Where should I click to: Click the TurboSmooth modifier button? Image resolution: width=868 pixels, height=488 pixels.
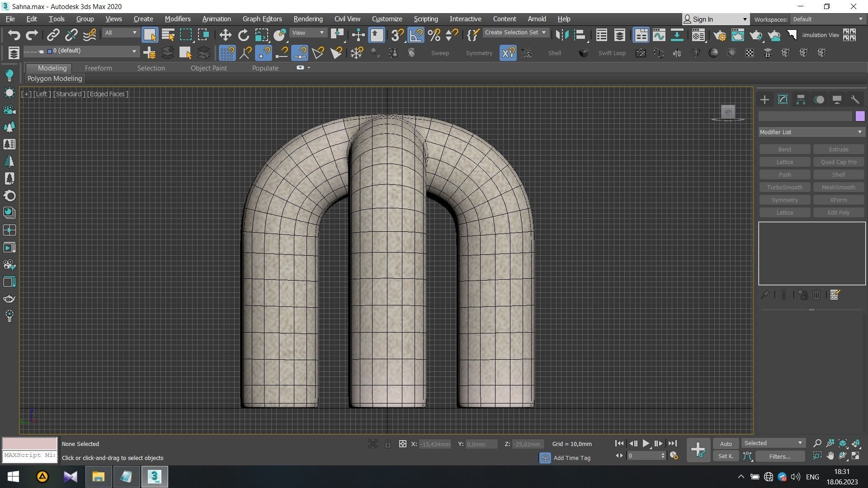tap(784, 188)
